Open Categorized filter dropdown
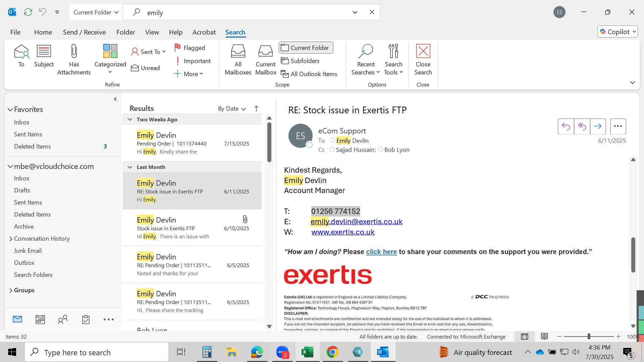Screen dimensions: 644x362 110,60
